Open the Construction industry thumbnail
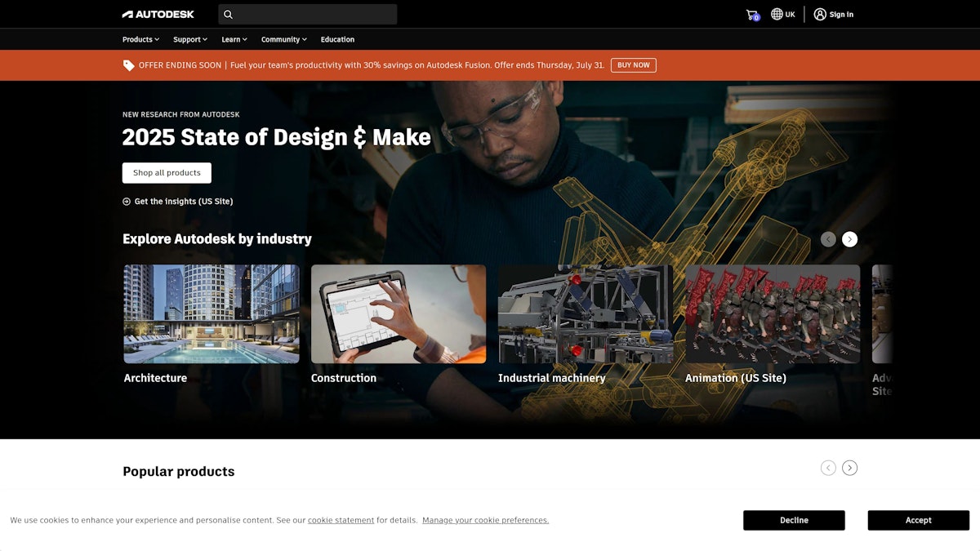980x551 pixels. tap(399, 313)
